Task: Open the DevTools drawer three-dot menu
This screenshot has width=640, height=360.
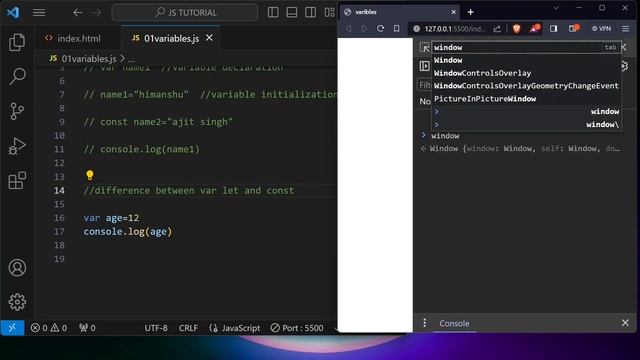Action: click(x=424, y=323)
